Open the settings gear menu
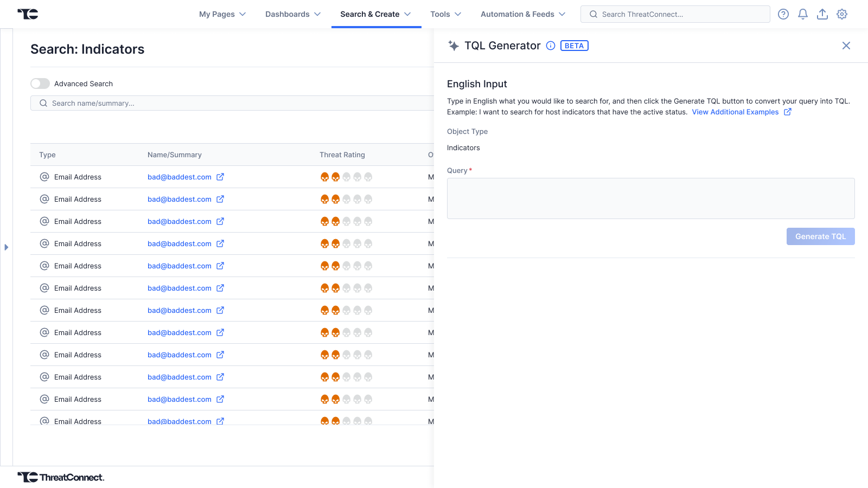 [x=842, y=14]
